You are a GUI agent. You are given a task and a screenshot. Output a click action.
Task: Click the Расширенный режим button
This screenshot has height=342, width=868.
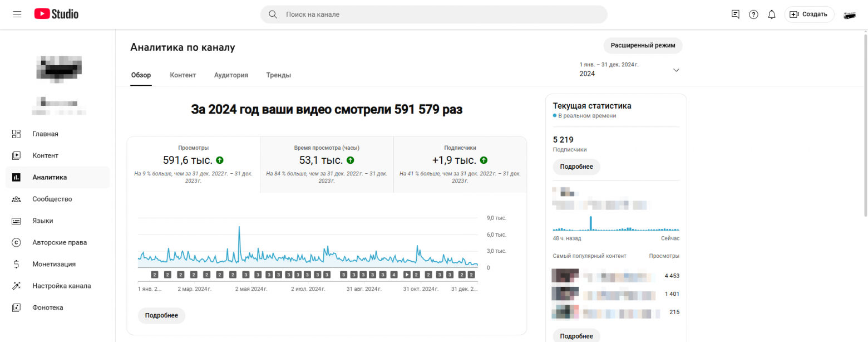pos(643,46)
